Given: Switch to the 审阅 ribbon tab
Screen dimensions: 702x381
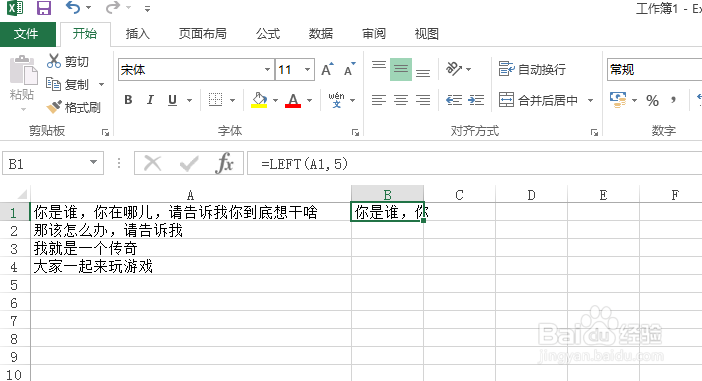Looking at the screenshot, I should pos(374,34).
